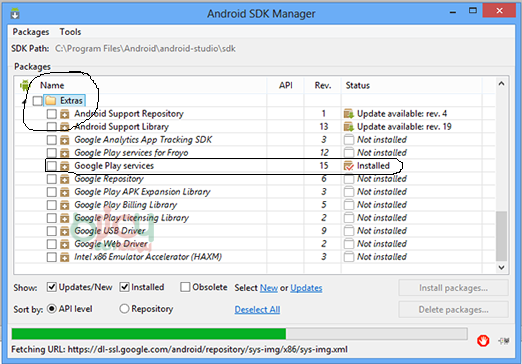Click the scrollbar down arrow
Image resolution: width=522 pixels, height=364 pixels.
point(501,267)
